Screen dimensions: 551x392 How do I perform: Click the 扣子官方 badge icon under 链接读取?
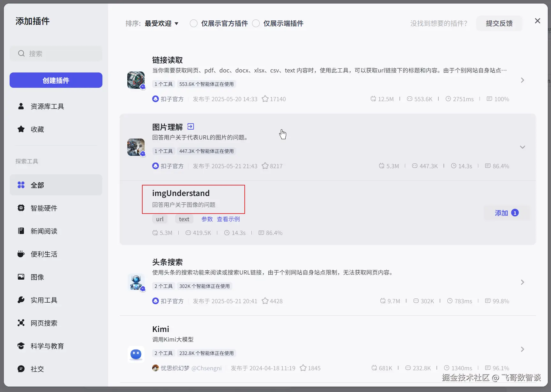pos(155,99)
